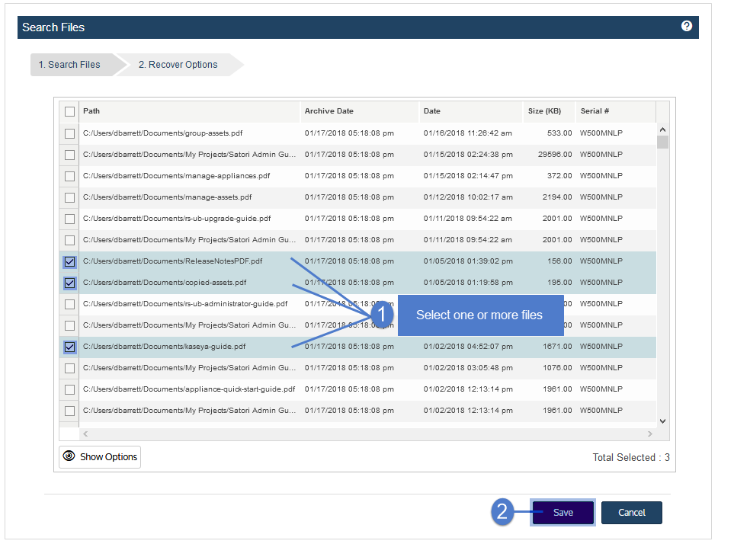734x560 pixels.
Task: Check the box for group-assets.pdf
Action: 70,133
